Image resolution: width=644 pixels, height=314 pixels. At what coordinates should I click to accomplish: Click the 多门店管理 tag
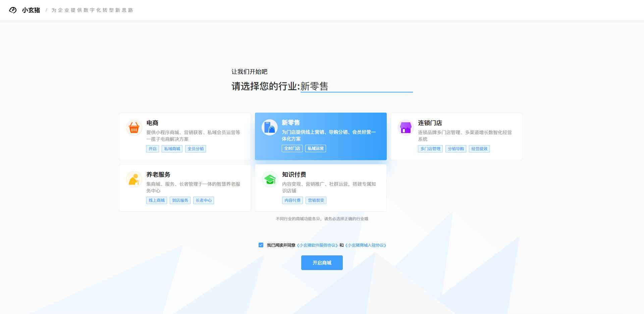pos(430,149)
